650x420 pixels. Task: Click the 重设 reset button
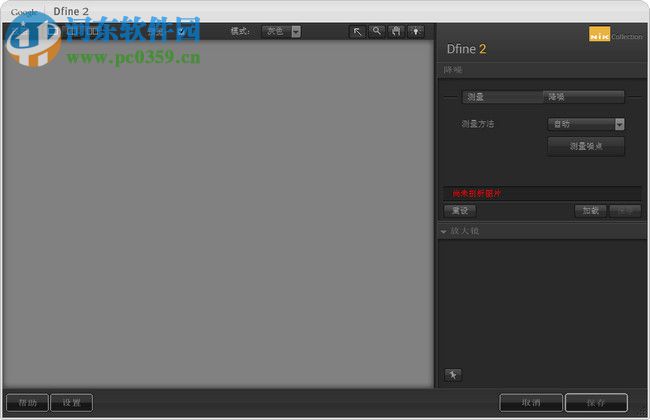tap(460, 211)
